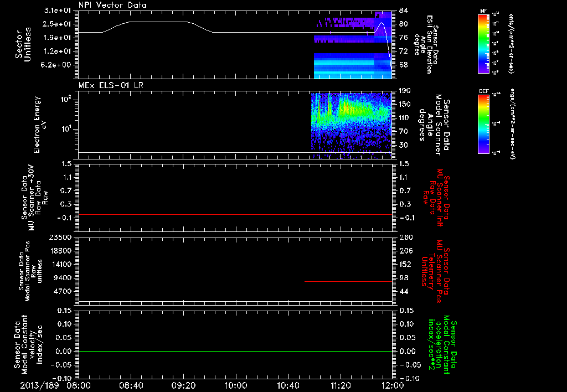The height and width of the screenshot is (392, 567).
Task: Click the '260' telemetry tick value
Action: tap(406, 237)
